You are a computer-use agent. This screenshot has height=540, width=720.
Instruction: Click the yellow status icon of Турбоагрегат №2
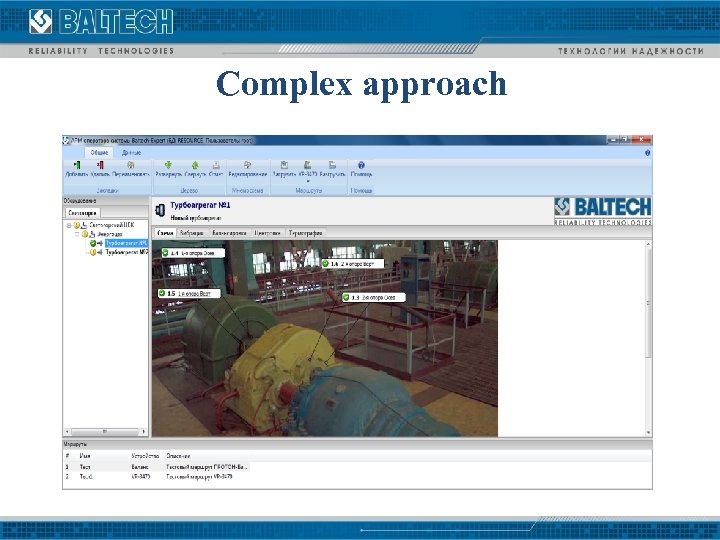pos(93,253)
